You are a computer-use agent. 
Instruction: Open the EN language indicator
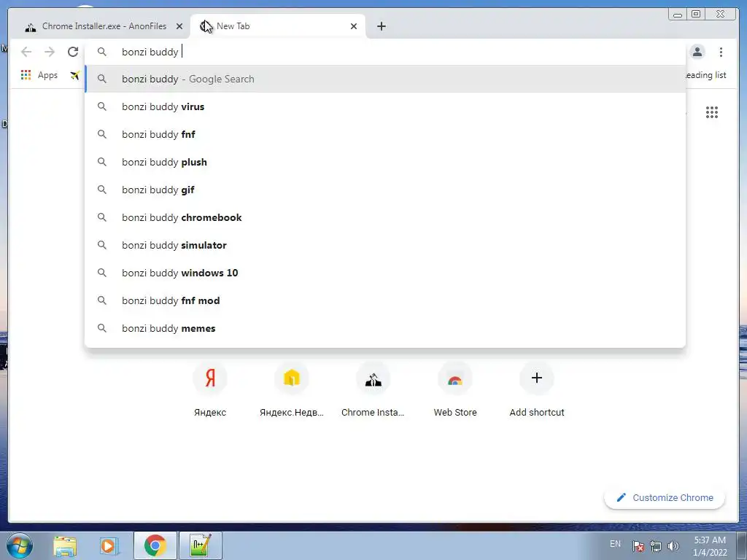click(615, 544)
